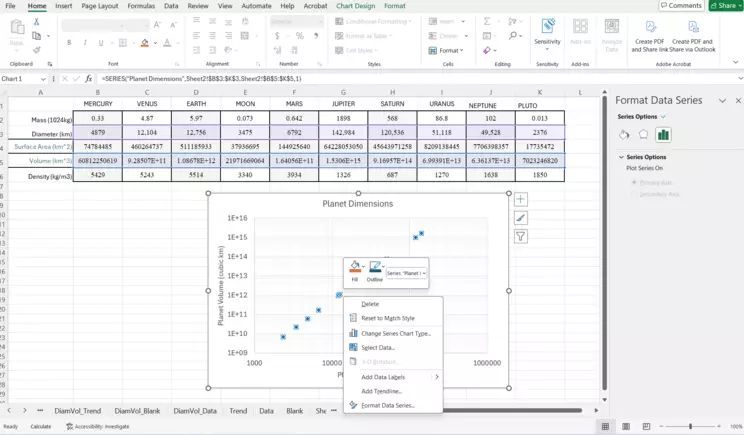The image size is (744, 435).
Task: Click the AutoSum sigma icon
Action: click(x=487, y=21)
